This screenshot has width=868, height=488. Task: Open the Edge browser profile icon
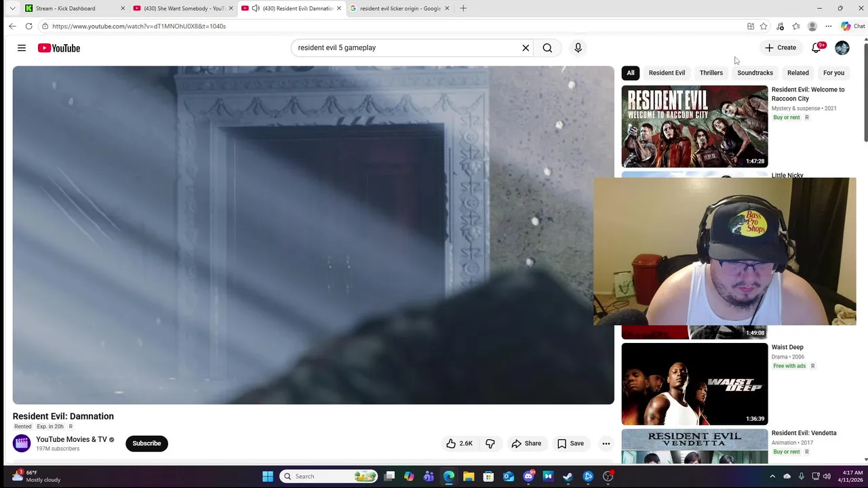(812, 26)
